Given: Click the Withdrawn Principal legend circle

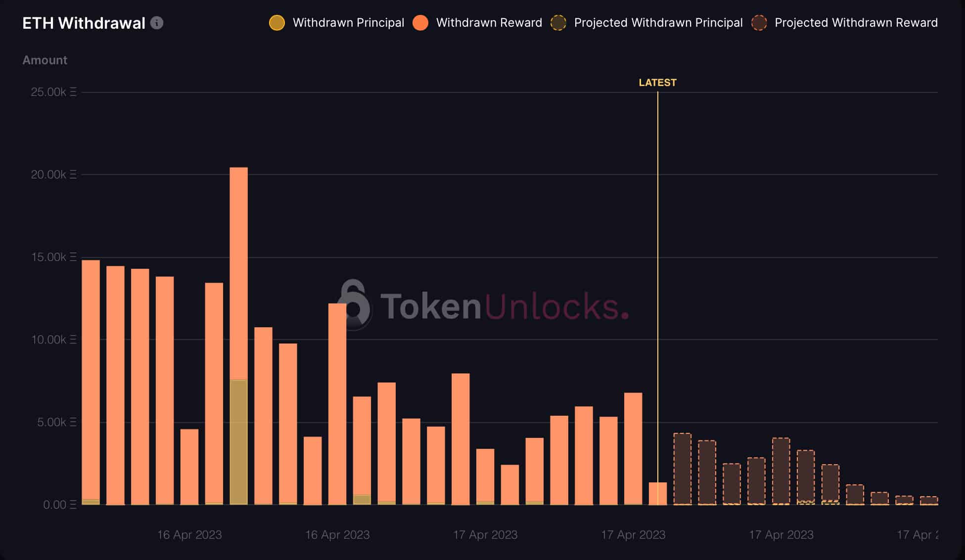Looking at the screenshot, I should tap(277, 23).
